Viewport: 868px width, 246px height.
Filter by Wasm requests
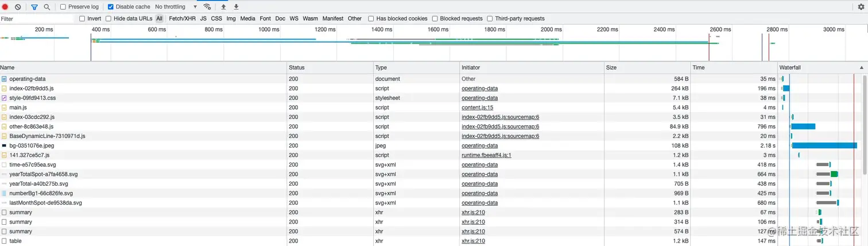coord(310,18)
